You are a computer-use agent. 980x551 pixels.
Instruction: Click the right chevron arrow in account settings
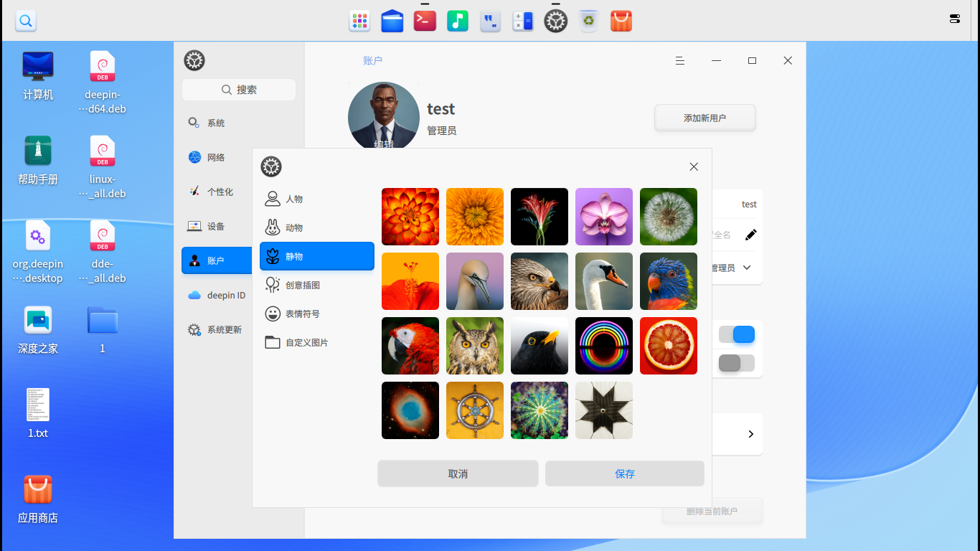750,434
